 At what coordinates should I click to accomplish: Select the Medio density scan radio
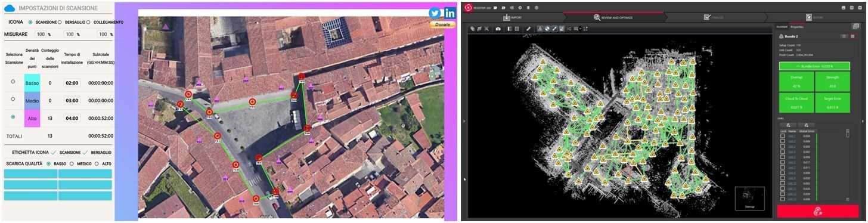coord(13,99)
